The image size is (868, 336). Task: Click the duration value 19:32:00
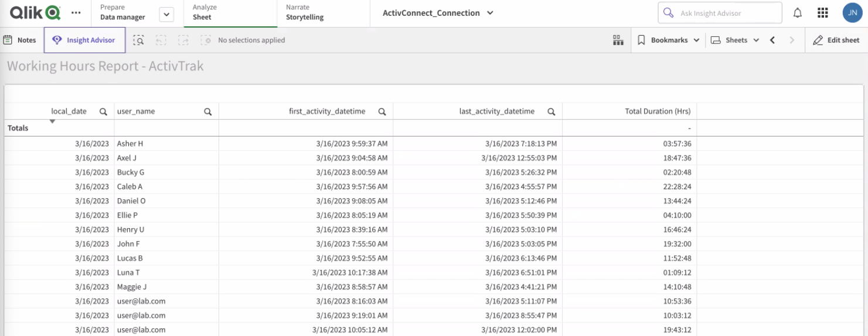tap(677, 244)
